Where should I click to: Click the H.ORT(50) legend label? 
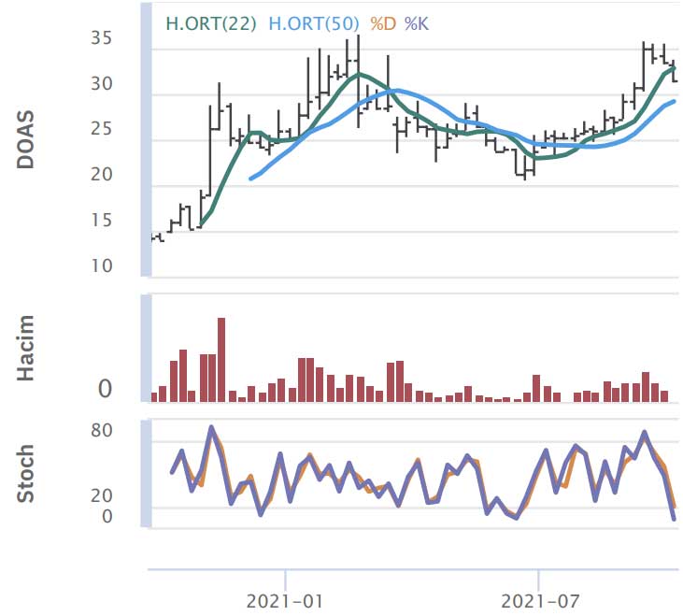coord(314,23)
